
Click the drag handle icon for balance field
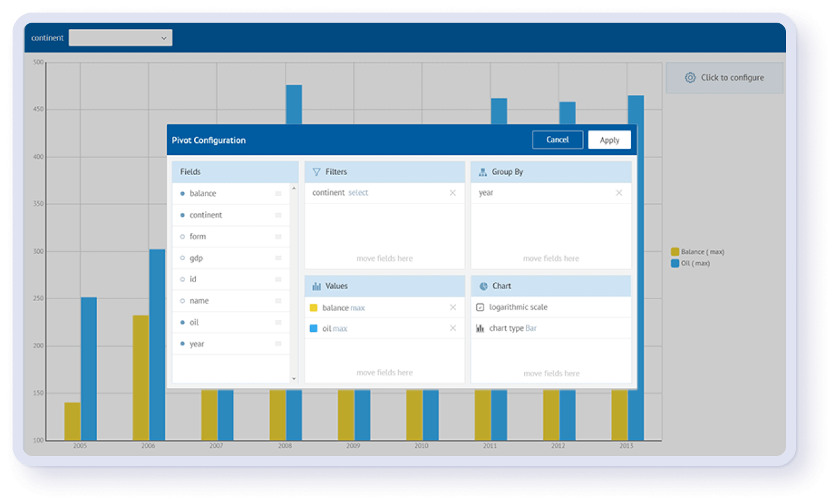point(278,194)
